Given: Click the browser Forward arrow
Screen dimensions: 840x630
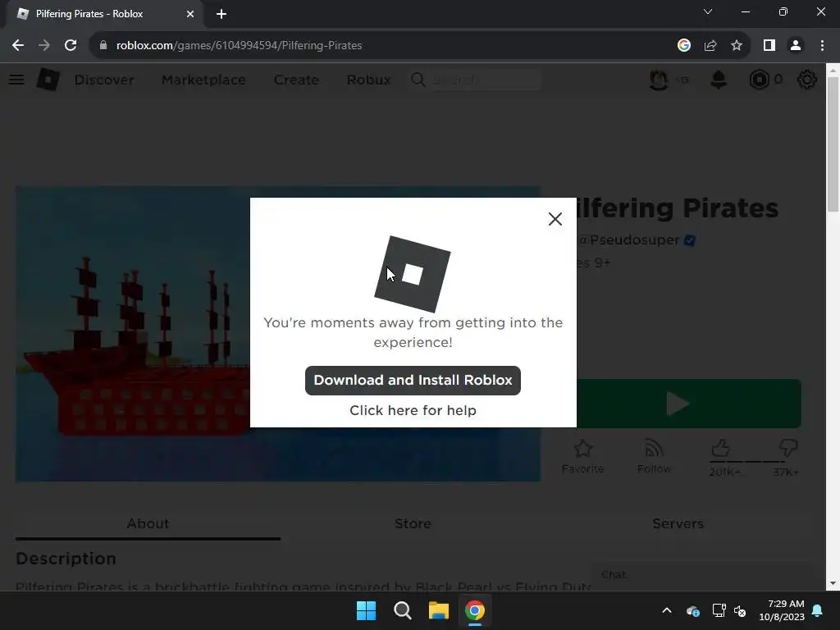Looking at the screenshot, I should (44, 46).
